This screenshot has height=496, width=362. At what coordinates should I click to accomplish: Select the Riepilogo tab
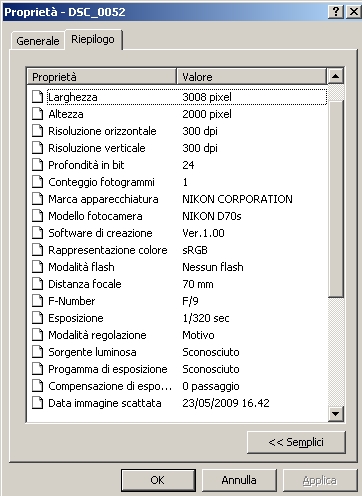[x=93, y=39]
